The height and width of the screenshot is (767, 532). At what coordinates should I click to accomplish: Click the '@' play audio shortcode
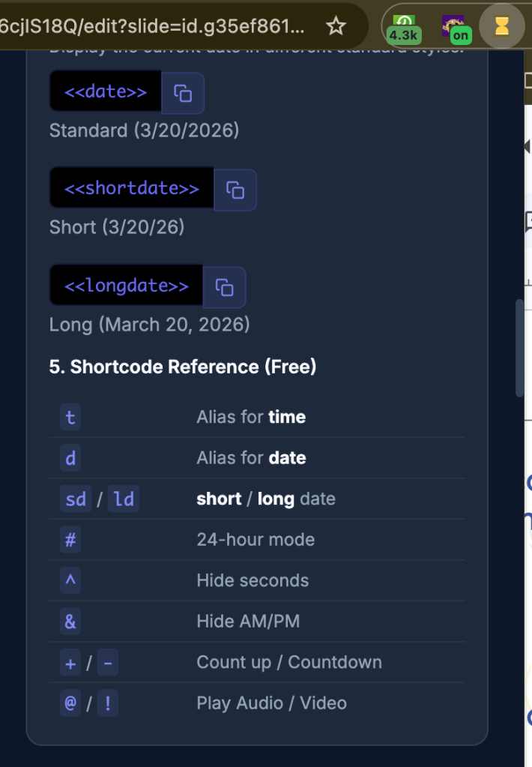(70, 703)
